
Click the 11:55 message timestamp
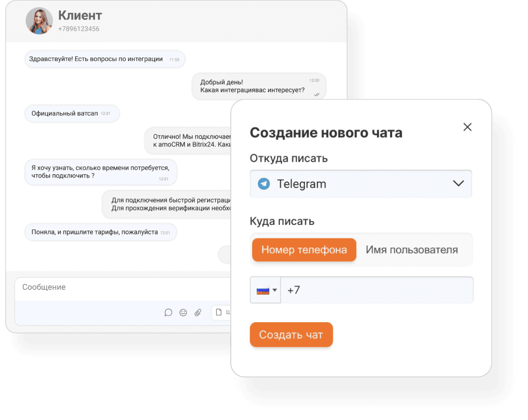(x=175, y=60)
